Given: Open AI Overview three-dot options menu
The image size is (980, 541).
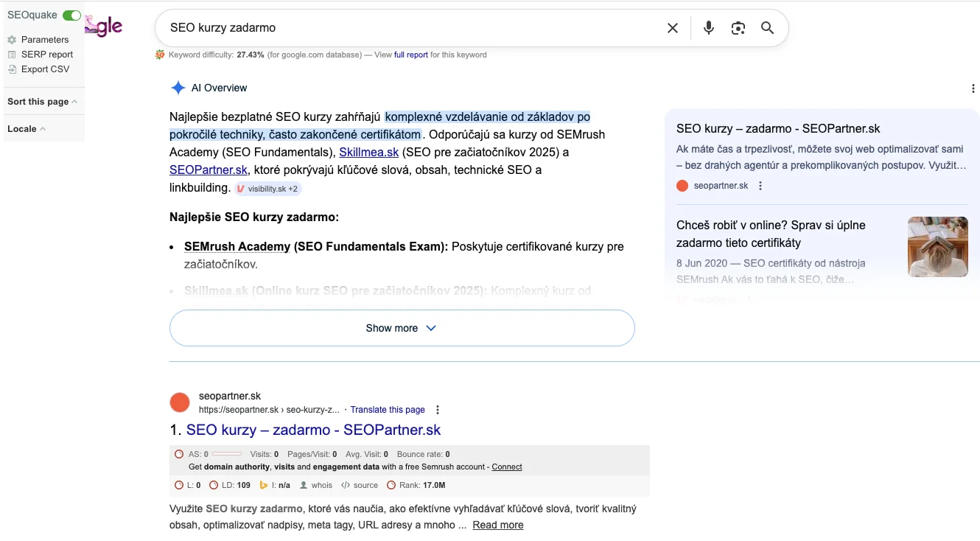Looking at the screenshot, I should [973, 88].
